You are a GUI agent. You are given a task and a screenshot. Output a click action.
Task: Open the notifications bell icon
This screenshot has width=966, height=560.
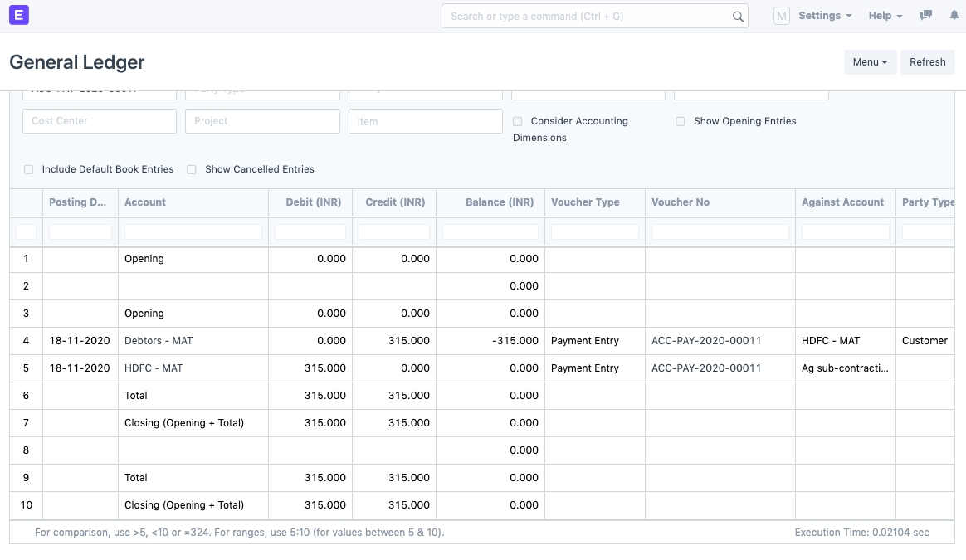954,16
